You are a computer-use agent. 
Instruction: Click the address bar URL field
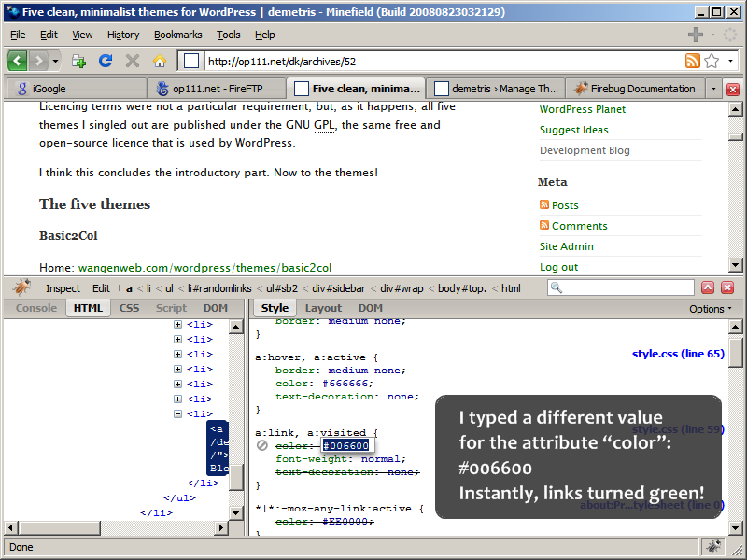(443, 61)
